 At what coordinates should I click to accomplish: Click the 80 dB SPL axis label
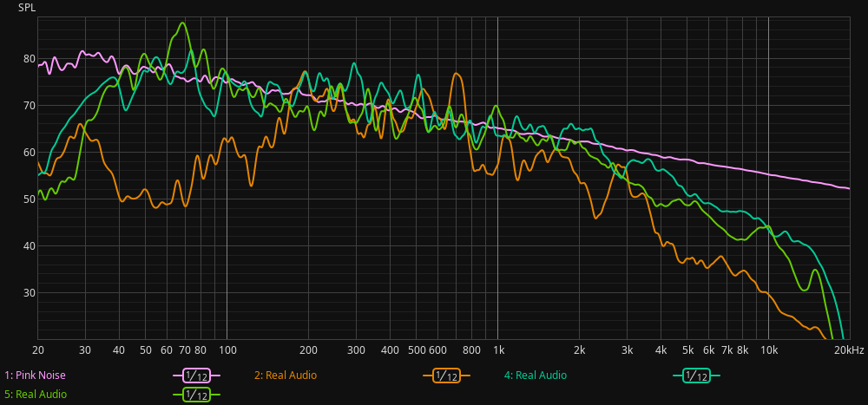click(x=30, y=59)
